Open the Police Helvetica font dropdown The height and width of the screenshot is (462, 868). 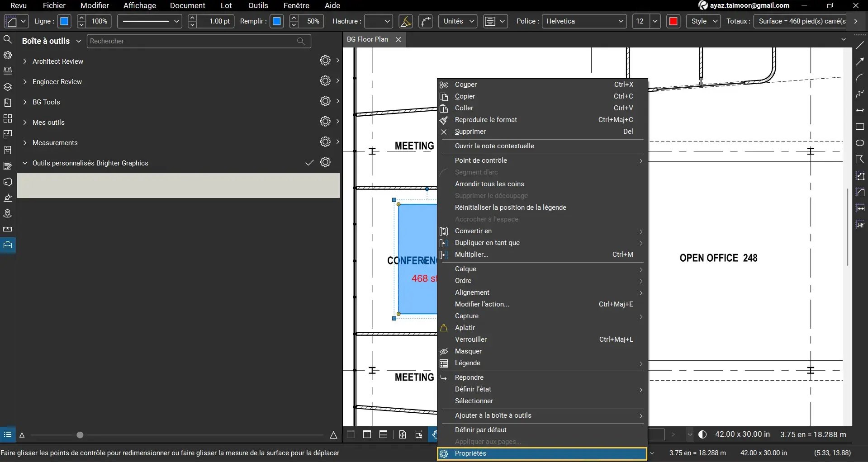(583, 21)
